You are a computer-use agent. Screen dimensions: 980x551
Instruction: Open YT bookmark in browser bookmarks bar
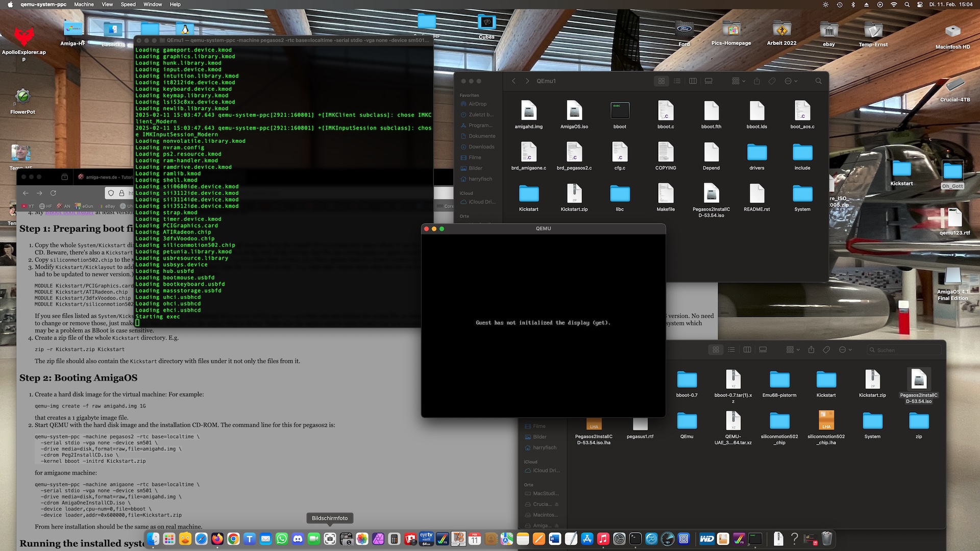click(x=28, y=206)
